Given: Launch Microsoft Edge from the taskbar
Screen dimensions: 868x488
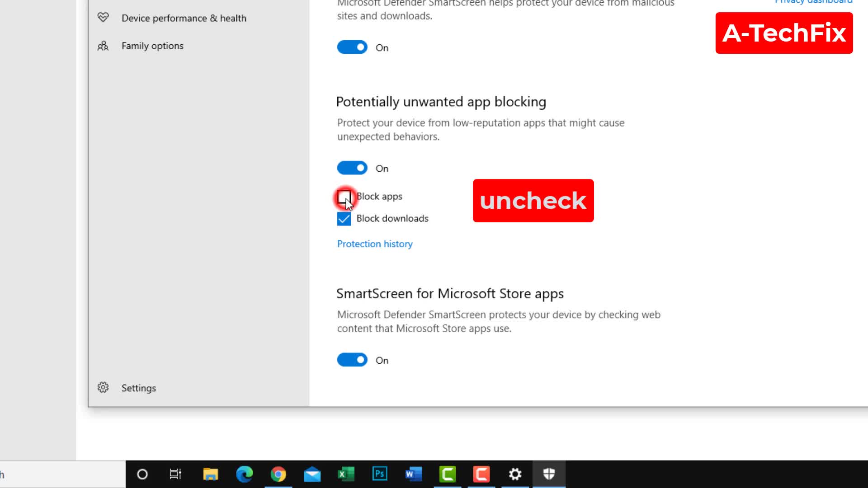Looking at the screenshot, I should [244, 474].
